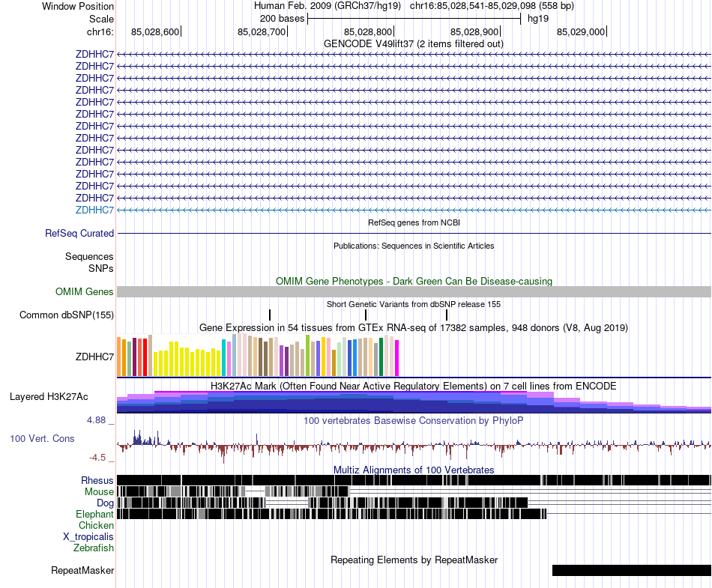Screen dimensions: 712x588
Task: Open Repeating Elements by RepeatMasker title
Action: [x=414, y=560]
